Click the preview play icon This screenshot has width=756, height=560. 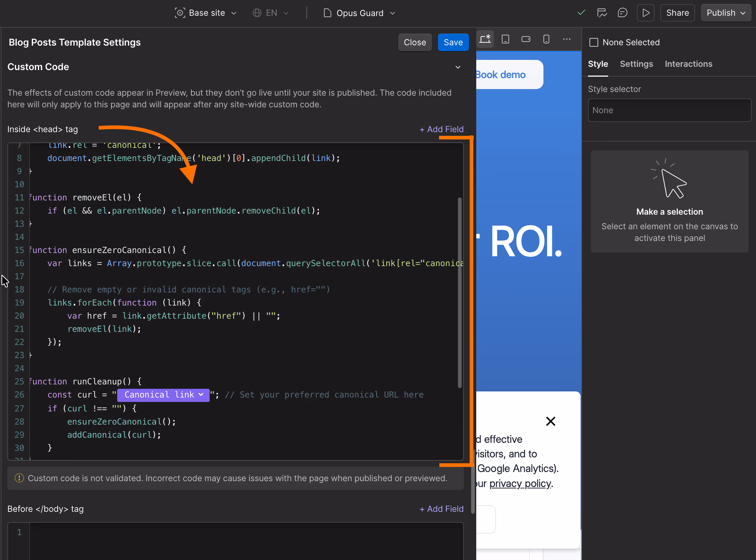[x=645, y=13]
